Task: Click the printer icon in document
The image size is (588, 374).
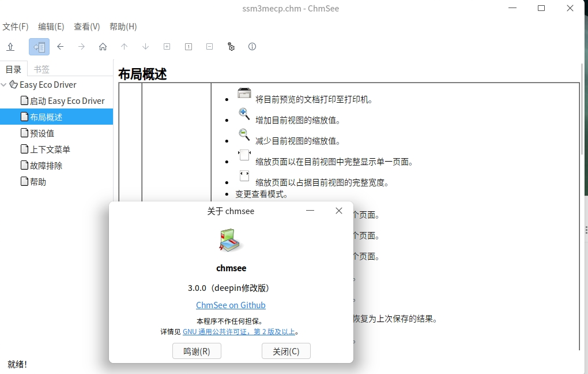Action: (244, 93)
